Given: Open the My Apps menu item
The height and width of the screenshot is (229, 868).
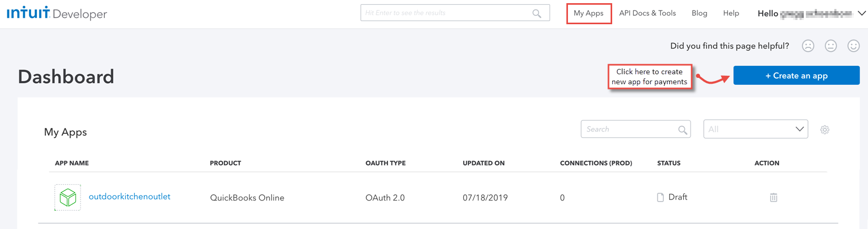Looking at the screenshot, I should pyautogui.click(x=588, y=13).
